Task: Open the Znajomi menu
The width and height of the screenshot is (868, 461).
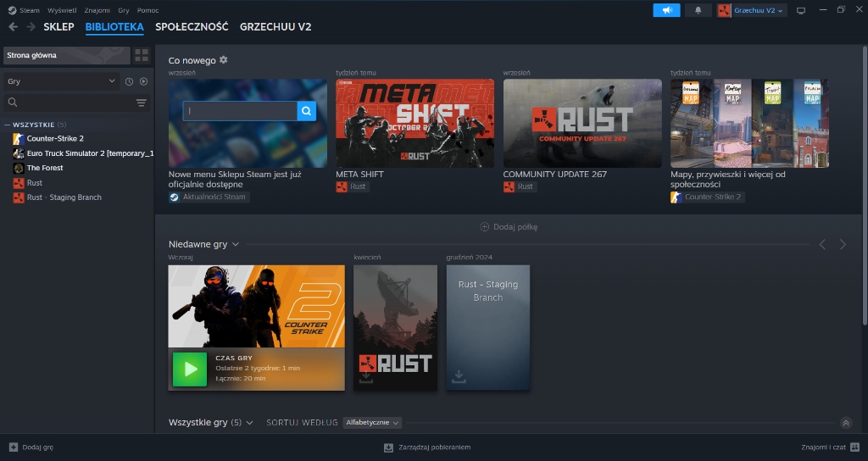Action: 97,10
